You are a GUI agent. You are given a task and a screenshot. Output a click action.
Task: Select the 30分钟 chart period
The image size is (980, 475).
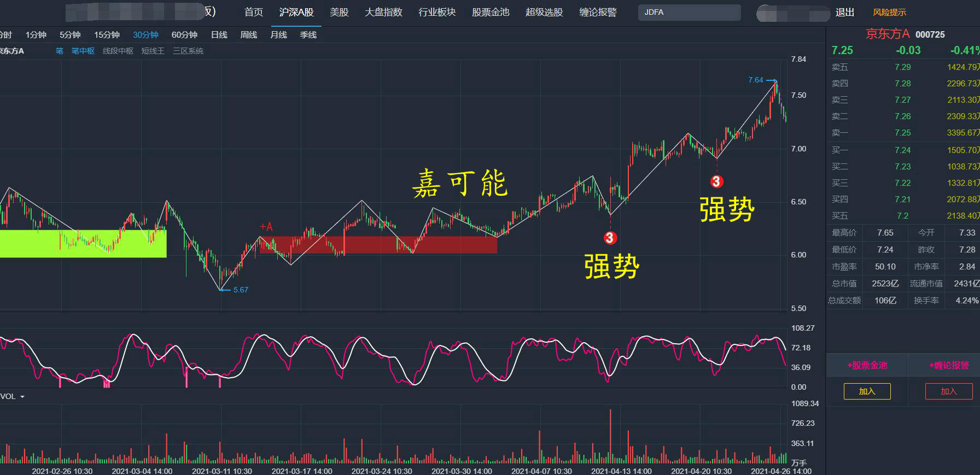click(x=145, y=34)
